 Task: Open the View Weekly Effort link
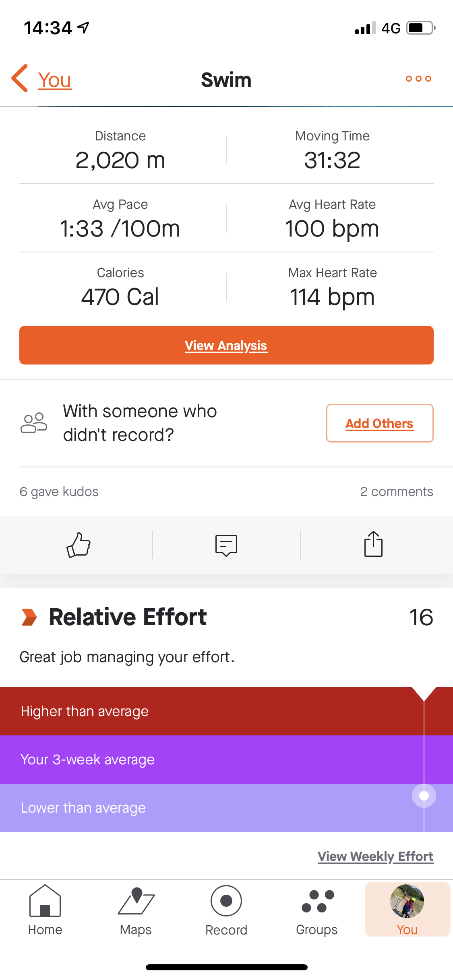click(x=375, y=856)
